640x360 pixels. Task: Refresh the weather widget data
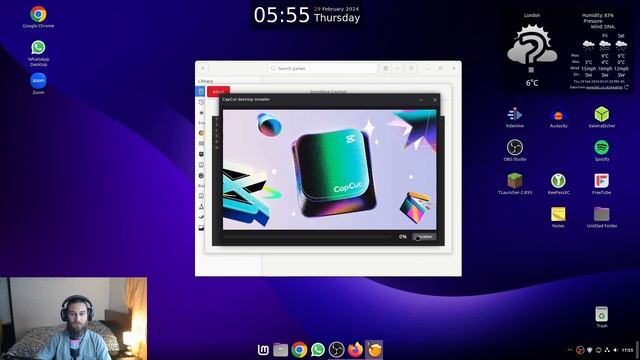(627, 87)
